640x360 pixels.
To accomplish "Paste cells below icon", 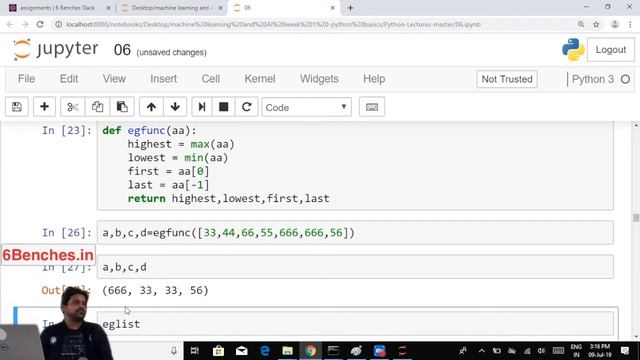I will coord(122,107).
